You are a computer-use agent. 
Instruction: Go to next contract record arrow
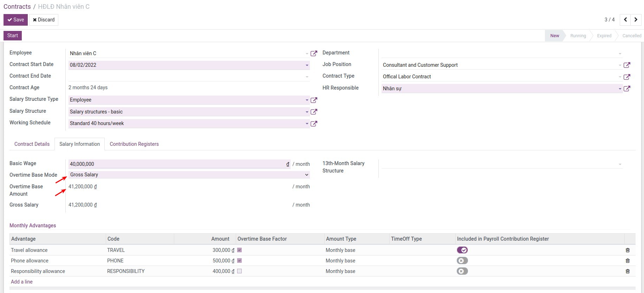coord(636,20)
